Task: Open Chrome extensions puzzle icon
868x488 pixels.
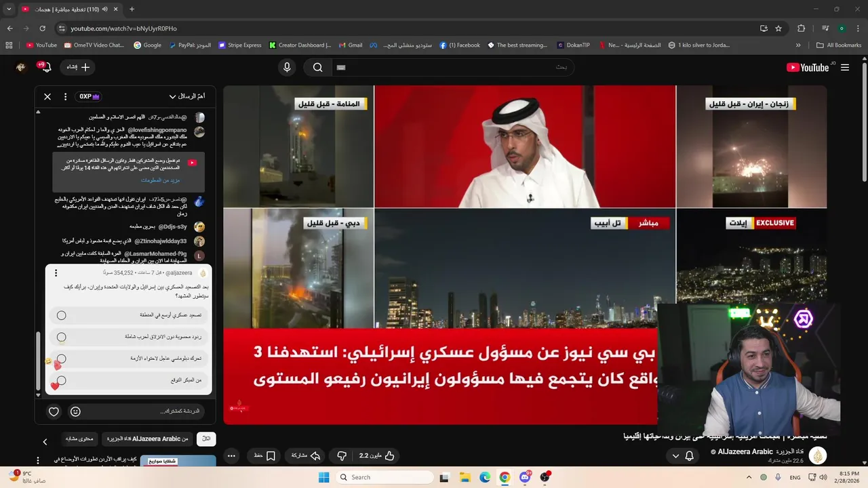Action: pyautogui.click(x=801, y=28)
